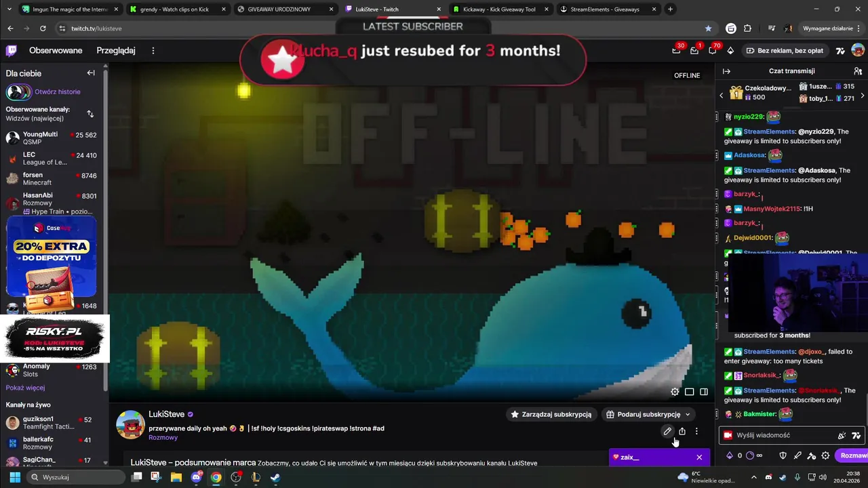
Task: Open chat community users list icon
Action: coord(858,71)
